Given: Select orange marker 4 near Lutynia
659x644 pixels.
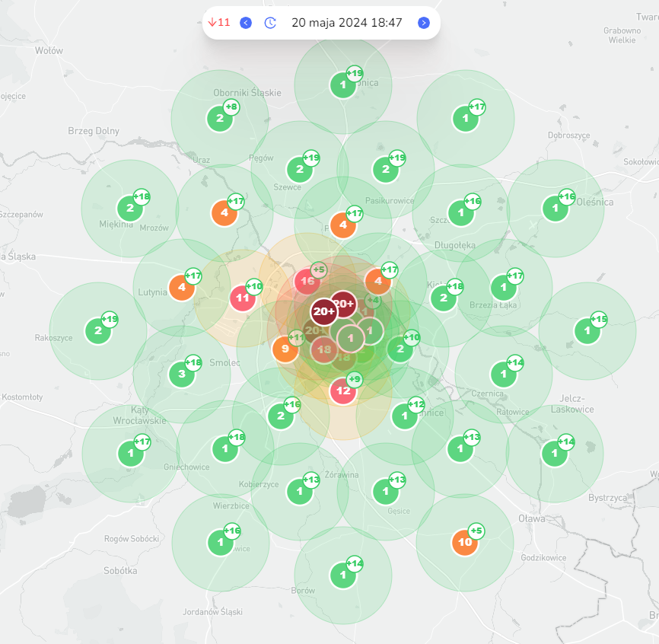Looking at the screenshot, I should [x=181, y=288].
